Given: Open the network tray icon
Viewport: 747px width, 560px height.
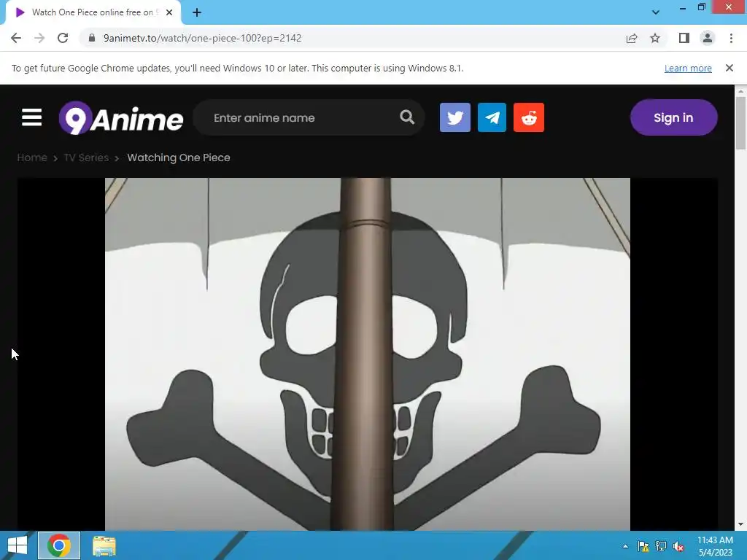Looking at the screenshot, I should tap(661, 546).
